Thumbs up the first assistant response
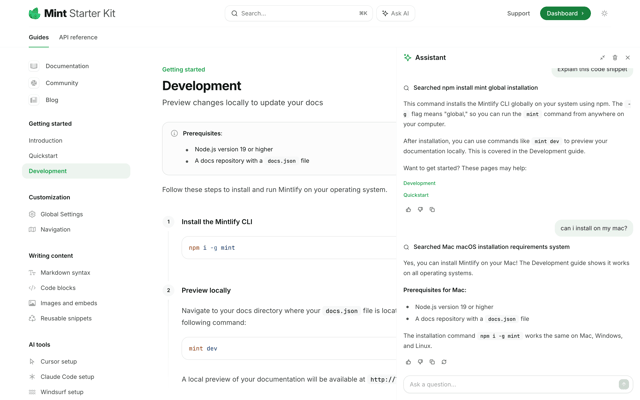The height and width of the screenshot is (400, 640). 408,210
